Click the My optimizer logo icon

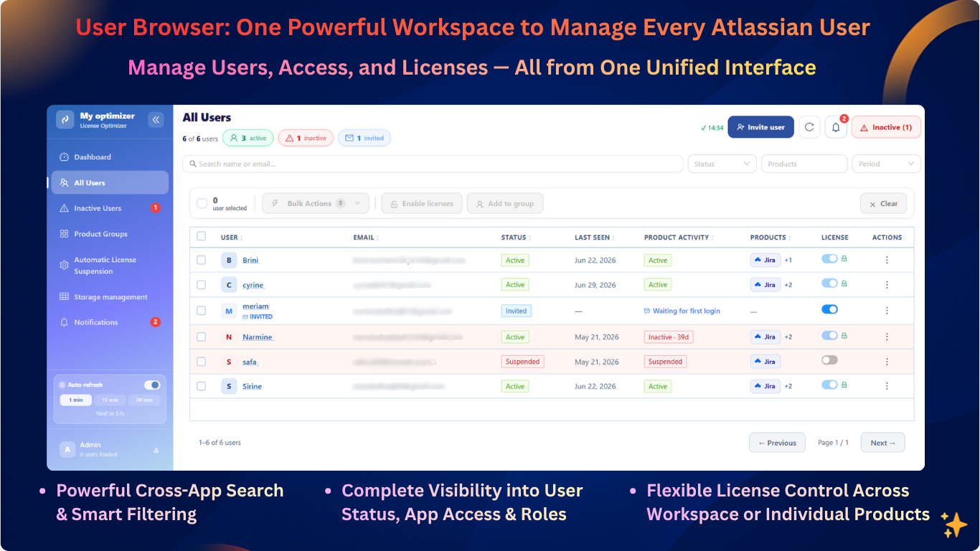click(x=65, y=120)
